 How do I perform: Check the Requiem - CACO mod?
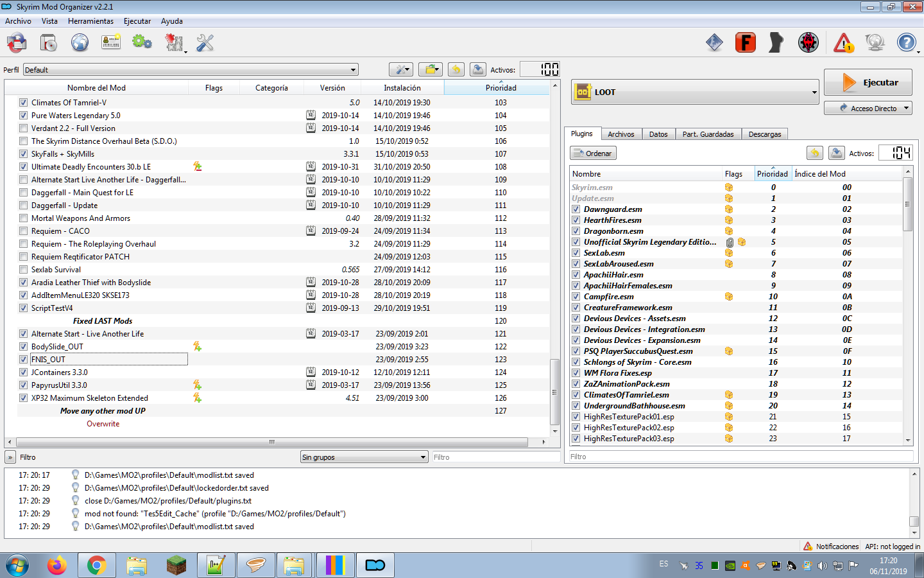[23, 231]
